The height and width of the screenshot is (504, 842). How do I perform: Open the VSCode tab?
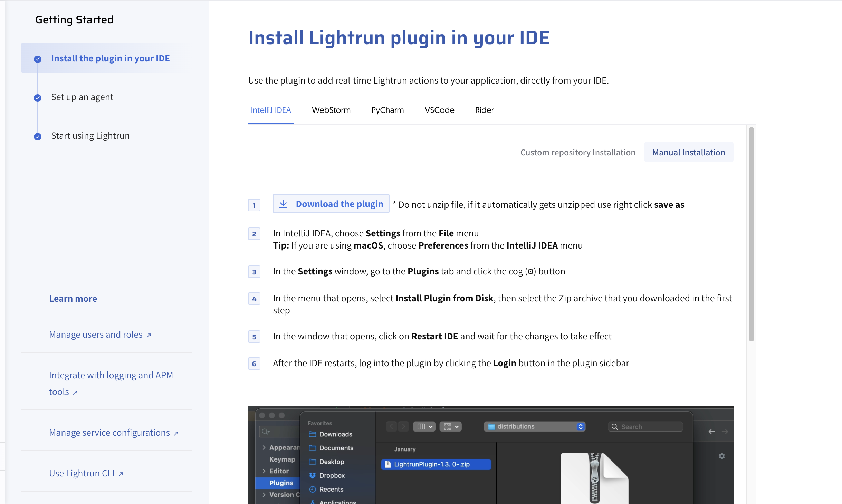tap(439, 110)
